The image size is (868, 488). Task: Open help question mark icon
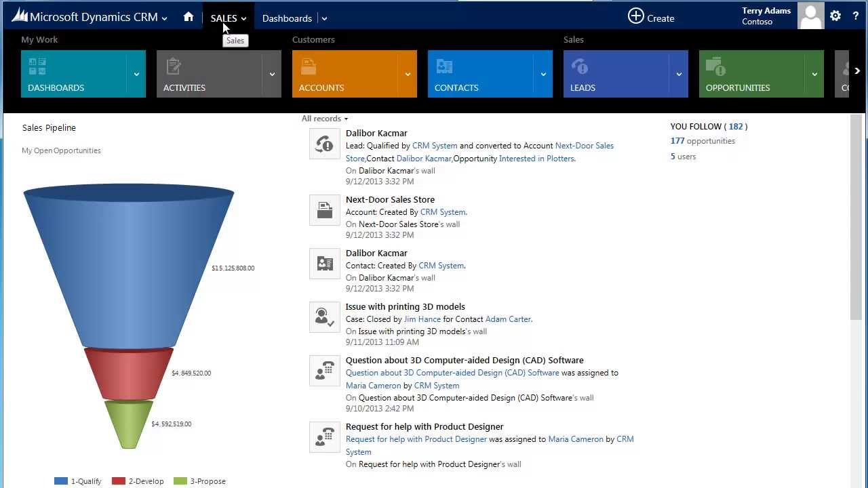pyautogui.click(x=856, y=16)
